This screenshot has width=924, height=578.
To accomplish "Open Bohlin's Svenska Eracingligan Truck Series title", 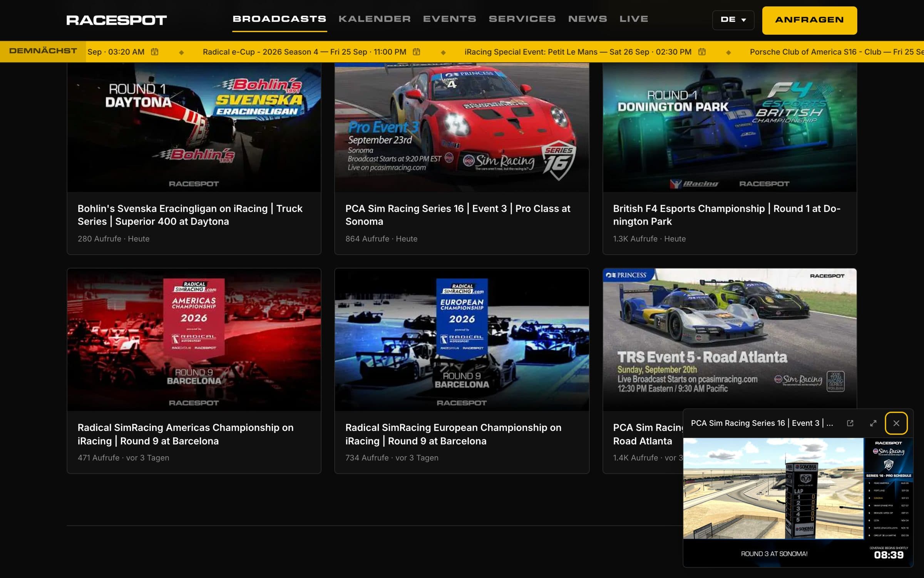I will 190,215.
